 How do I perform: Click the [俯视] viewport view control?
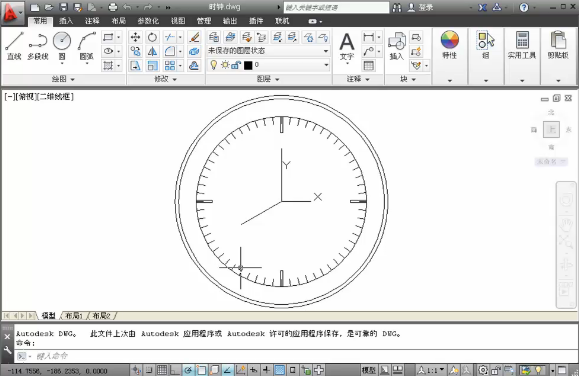27,97
